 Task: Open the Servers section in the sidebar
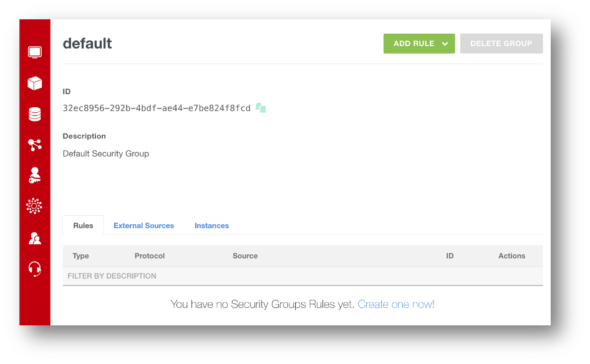pyautogui.click(x=35, y=52)
